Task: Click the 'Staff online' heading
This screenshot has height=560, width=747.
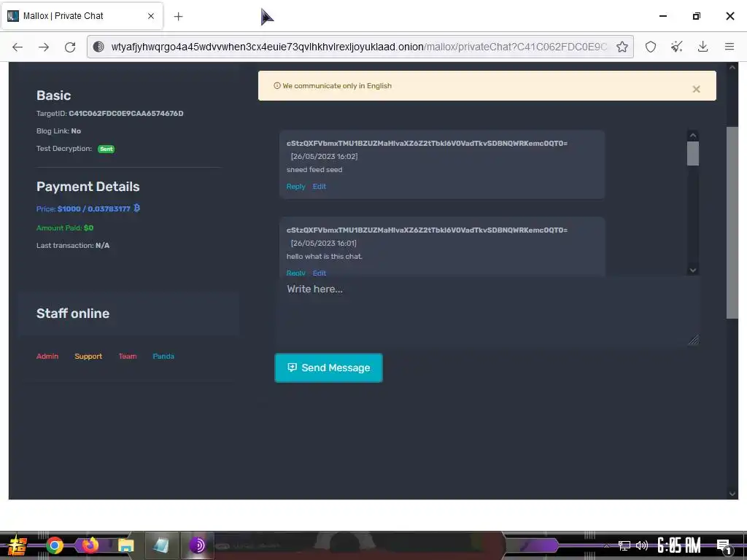Action: click(73, 314)
